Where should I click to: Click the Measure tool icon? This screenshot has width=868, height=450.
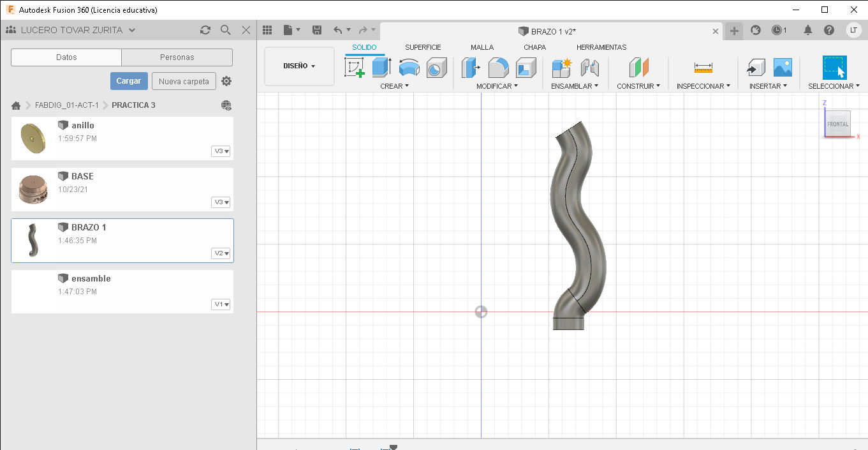pos(703,68)
